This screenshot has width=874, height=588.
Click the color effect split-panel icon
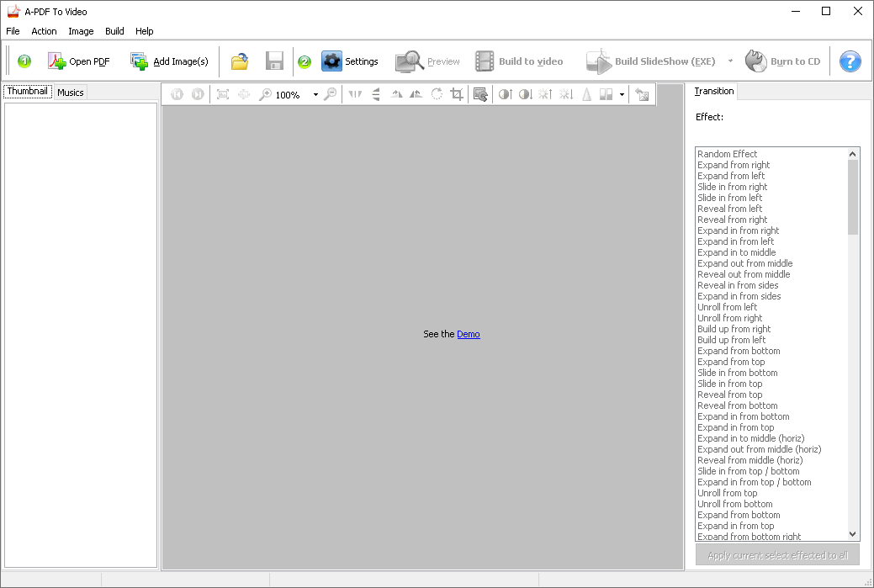(x=607, y=94)
